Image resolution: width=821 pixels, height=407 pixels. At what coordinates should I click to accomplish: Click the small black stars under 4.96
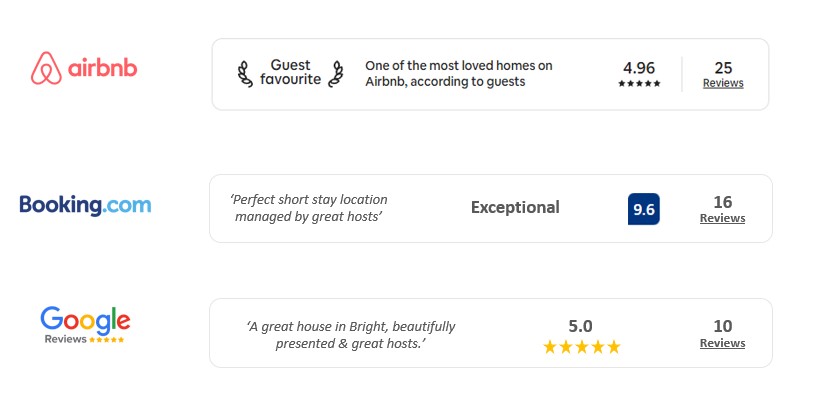639,83
